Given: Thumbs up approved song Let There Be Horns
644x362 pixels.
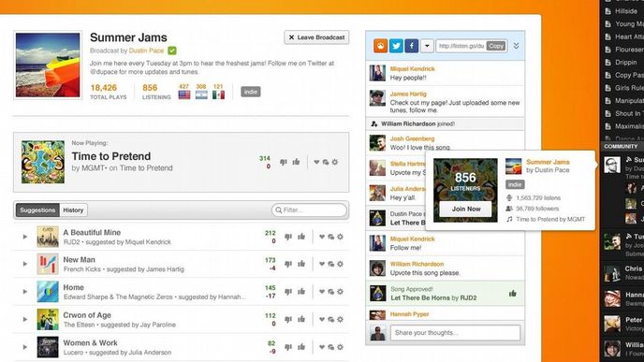Looking at the screenshot, I should [x=513, y=293].
